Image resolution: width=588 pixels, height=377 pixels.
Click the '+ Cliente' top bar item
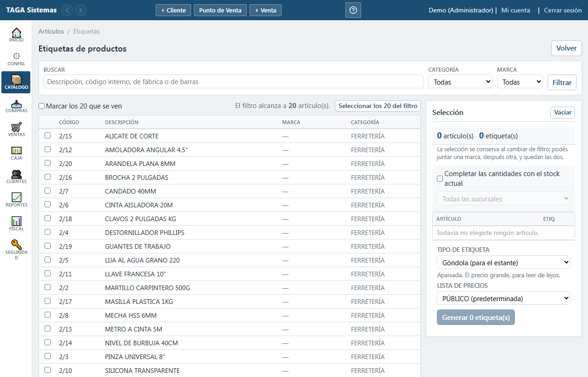tap(173, 10)
